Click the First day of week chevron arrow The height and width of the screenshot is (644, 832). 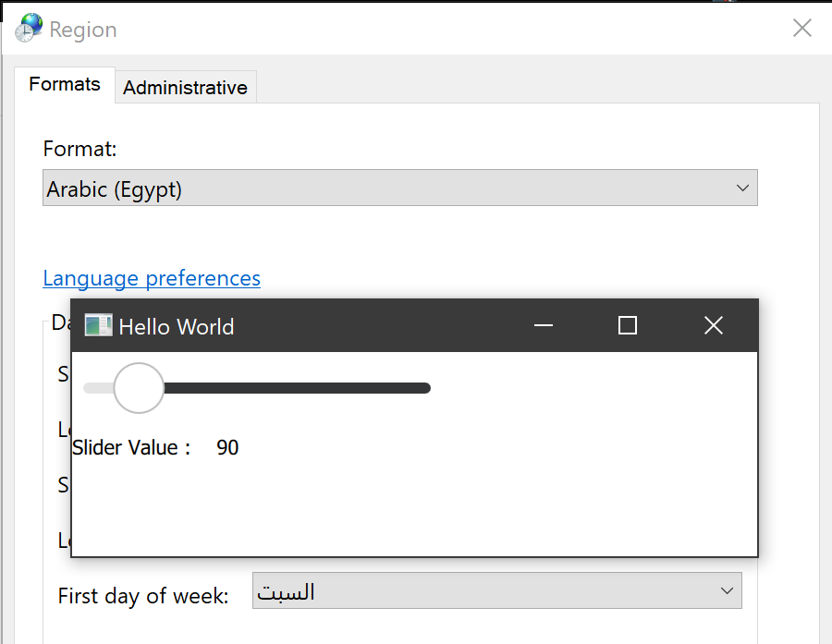(727, 591)
